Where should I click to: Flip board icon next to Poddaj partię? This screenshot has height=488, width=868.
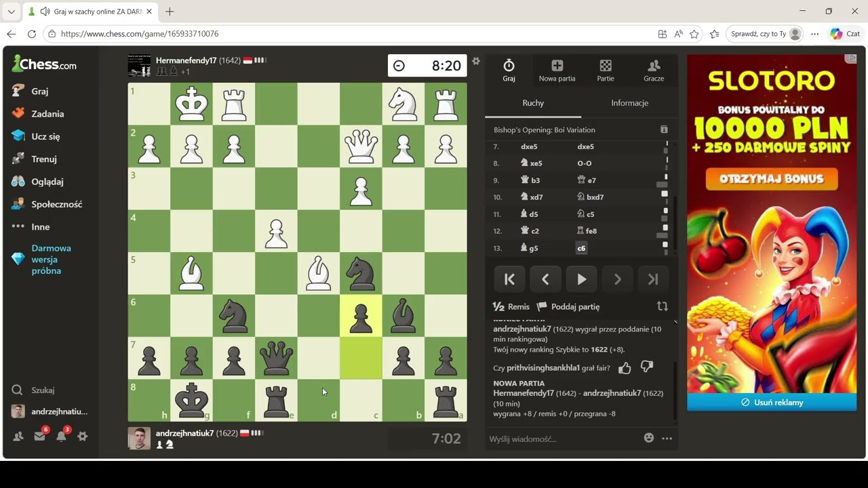tap(663, 306)
